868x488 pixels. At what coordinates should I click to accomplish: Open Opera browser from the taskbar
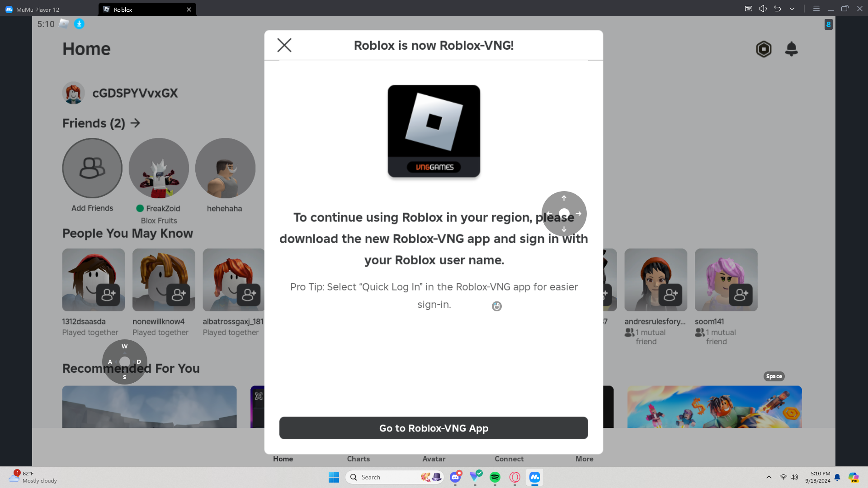[515, 477]
